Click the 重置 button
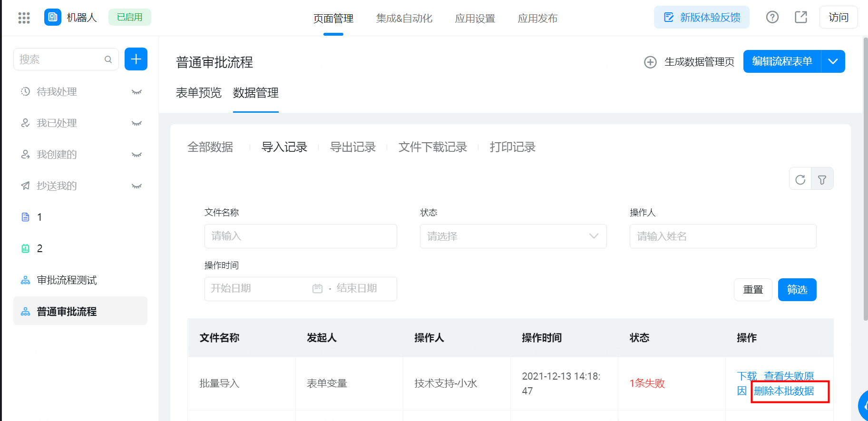Image resolution: width=868 pixels, height=421 pixels. [753, 290]
